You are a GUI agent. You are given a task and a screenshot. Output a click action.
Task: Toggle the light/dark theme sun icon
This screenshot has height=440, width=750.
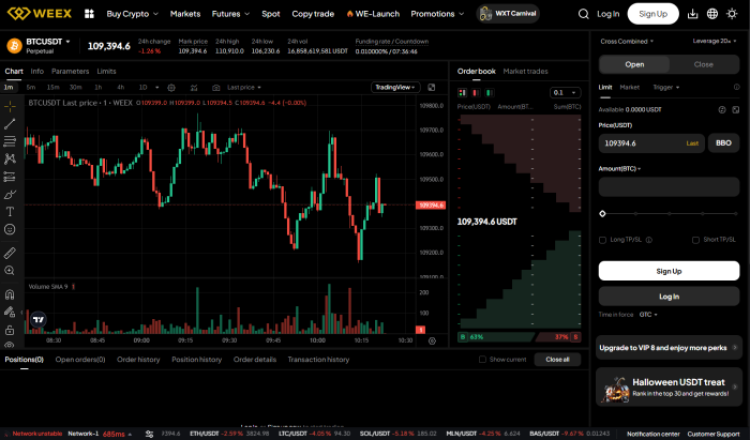pyautogui.click(x=732, y=14)
